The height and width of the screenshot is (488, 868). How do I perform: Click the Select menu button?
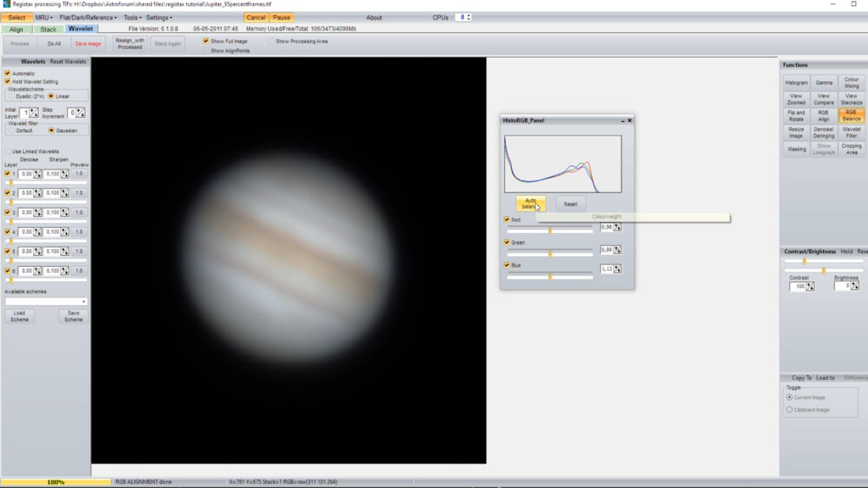(x=17, y=18)
